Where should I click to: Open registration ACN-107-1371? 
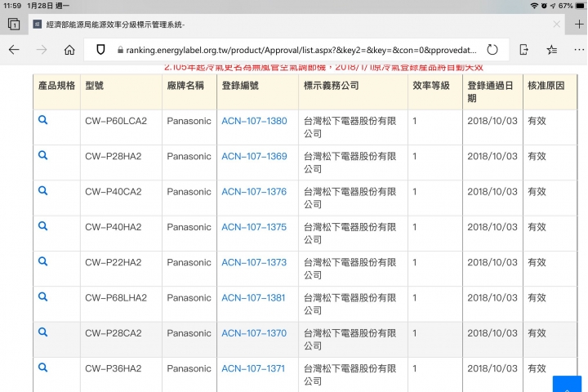click(253, 368)
